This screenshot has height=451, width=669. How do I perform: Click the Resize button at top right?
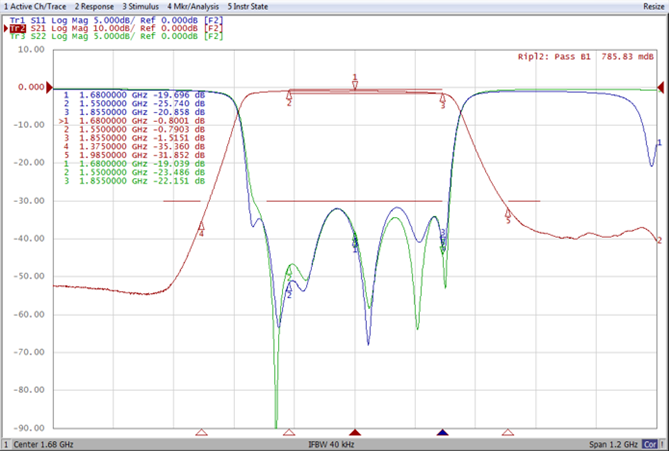pyautogui.click(x=654, y=6)
